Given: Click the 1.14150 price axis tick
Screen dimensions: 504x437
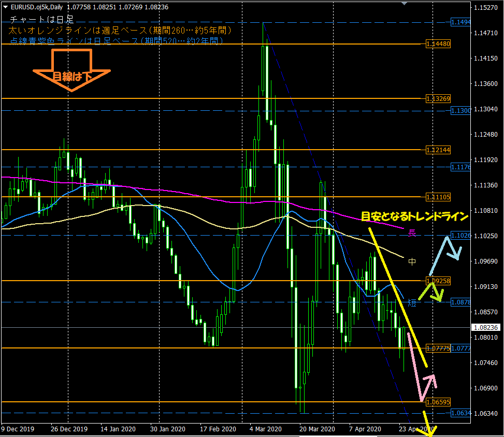Looking at the screenshot, I should 486,58.
